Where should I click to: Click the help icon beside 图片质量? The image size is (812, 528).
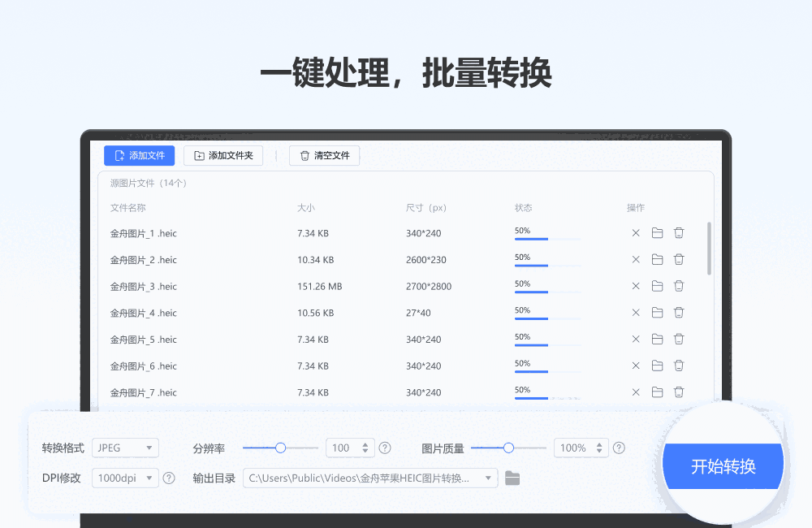(619, 448)
